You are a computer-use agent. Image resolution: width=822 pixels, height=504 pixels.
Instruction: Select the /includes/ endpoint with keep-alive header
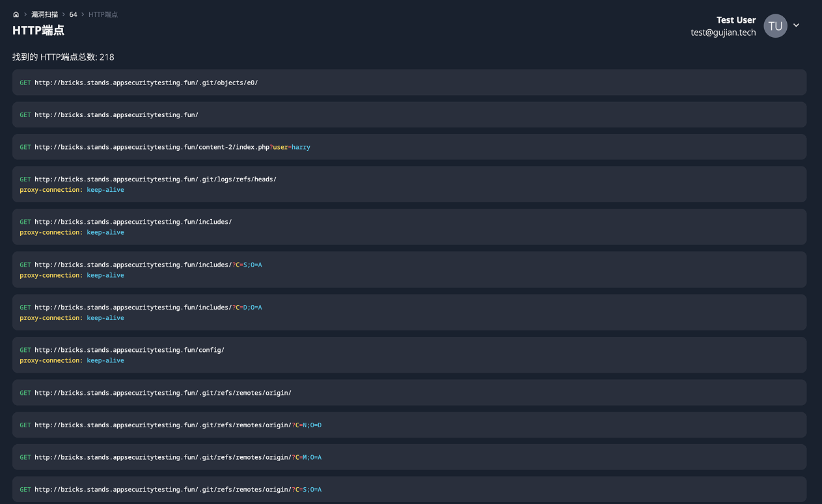pos(410,226)
